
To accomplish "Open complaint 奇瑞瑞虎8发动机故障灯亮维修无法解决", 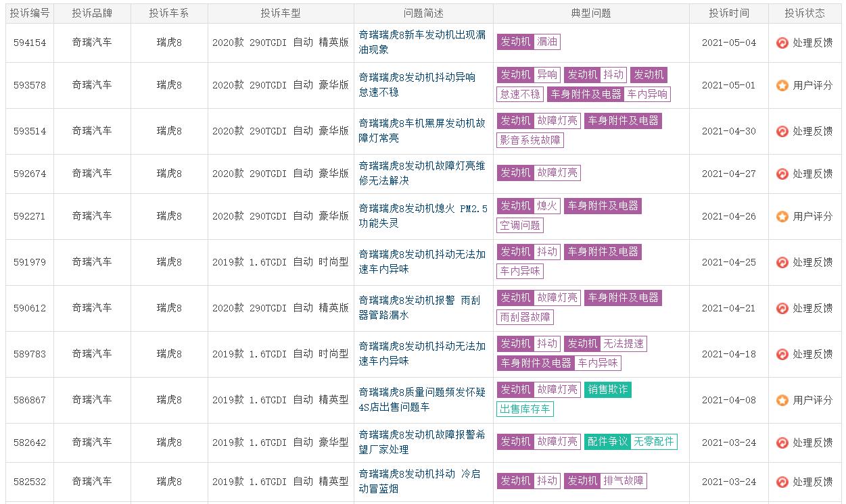I will [x=422, y=173].
